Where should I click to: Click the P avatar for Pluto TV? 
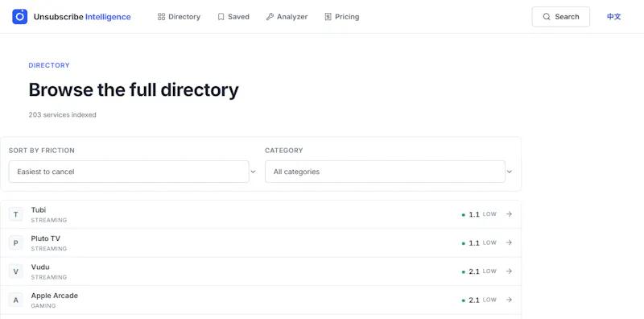(x=15, y=243)
